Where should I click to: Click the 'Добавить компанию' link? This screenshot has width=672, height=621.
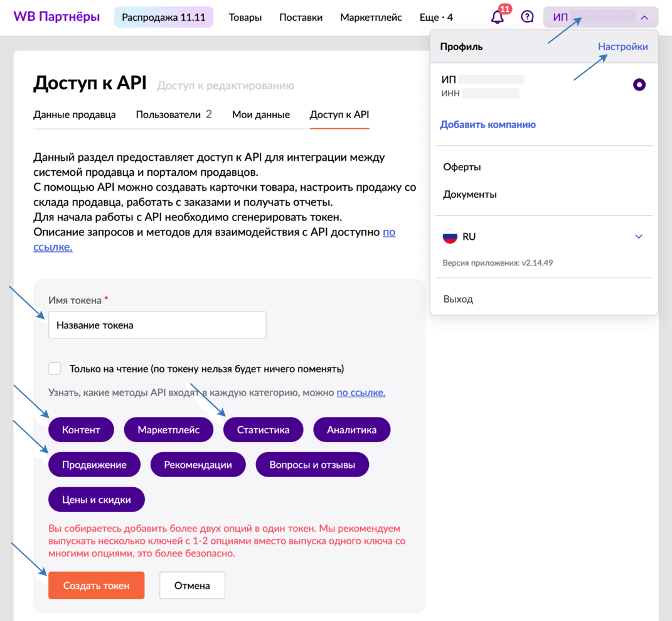point(488,124)
